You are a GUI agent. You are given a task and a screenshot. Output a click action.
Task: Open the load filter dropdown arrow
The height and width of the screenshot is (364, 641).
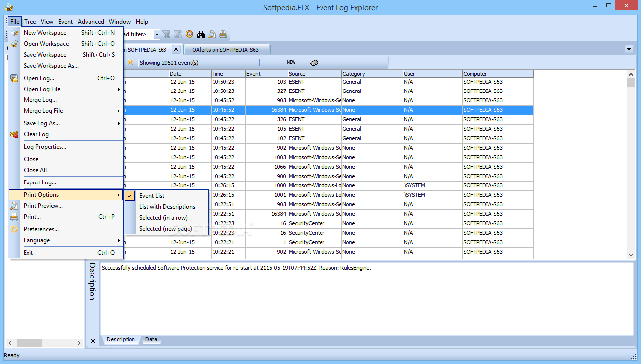[157, 34]
